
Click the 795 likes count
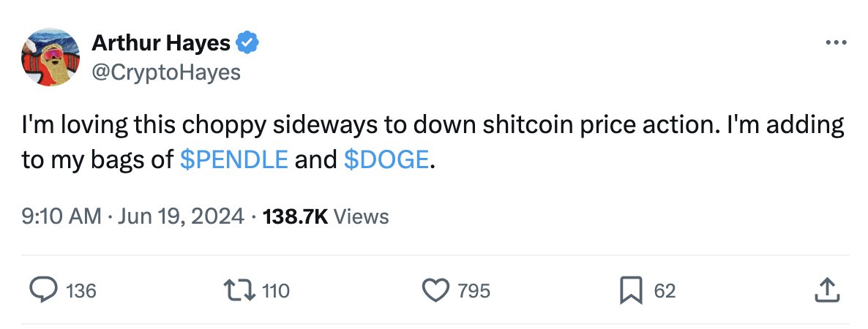474,291
